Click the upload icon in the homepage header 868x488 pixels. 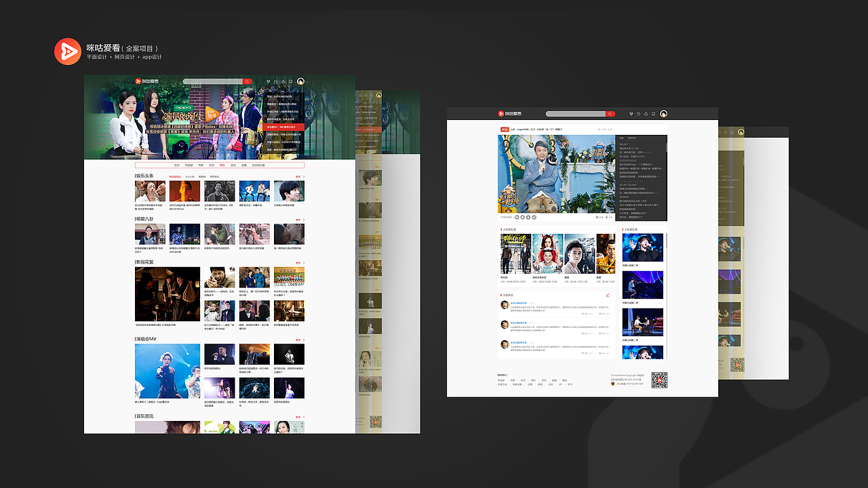coord(283,81)
